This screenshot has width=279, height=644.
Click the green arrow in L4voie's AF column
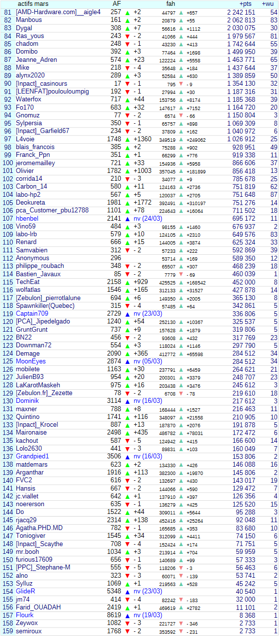128,139
